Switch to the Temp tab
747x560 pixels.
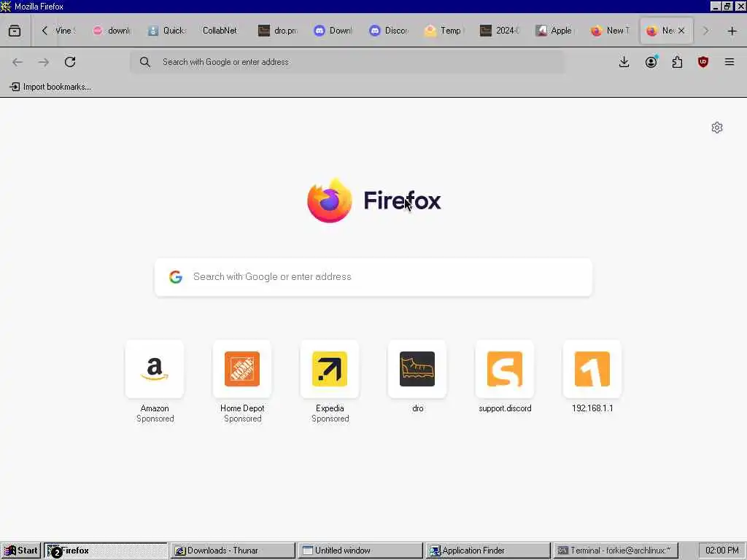(x=444, y=31)
